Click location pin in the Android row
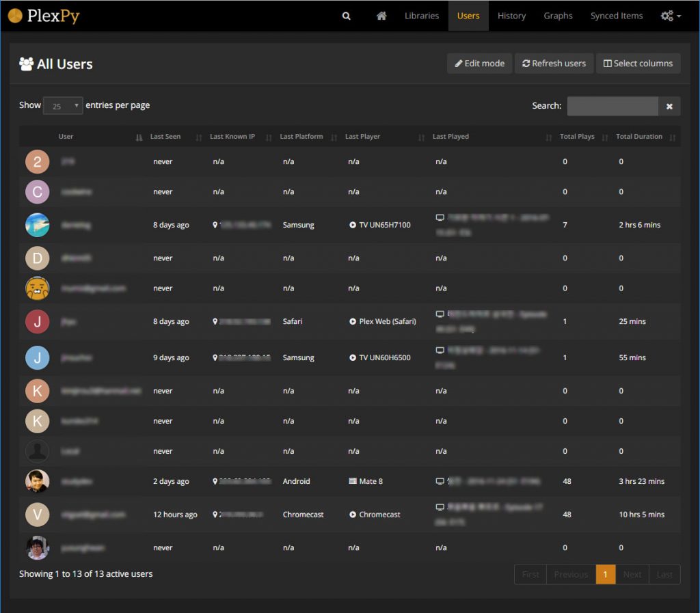 [215, 481]
